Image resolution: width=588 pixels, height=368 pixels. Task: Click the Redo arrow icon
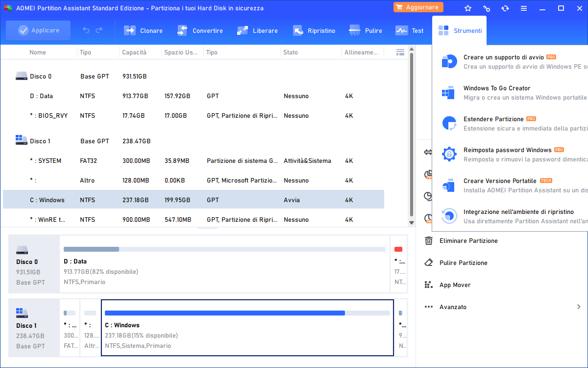pos(99,30)
